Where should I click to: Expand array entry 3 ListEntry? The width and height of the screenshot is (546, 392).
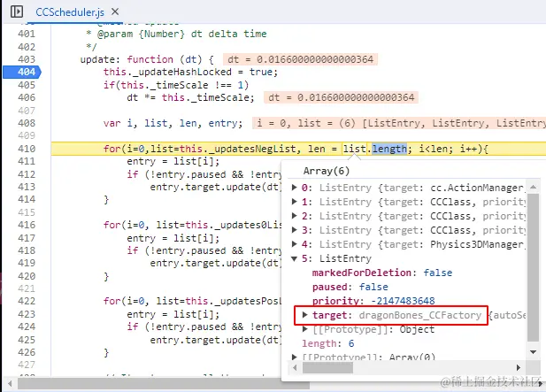(x=295, y=230)
